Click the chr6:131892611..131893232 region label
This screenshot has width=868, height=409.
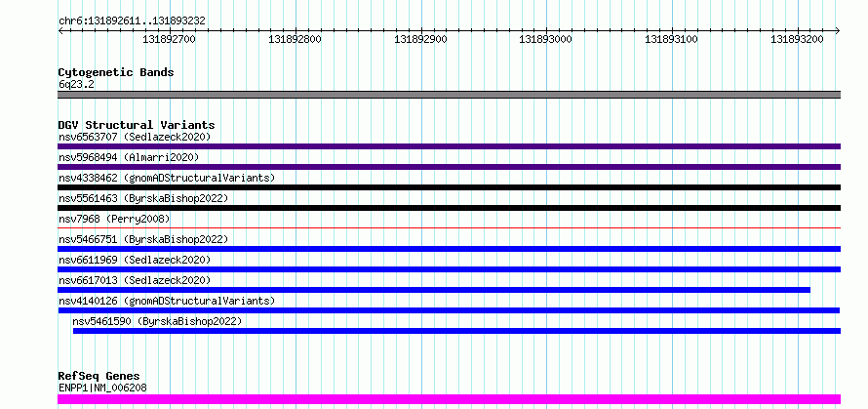[x=132, y=21]
